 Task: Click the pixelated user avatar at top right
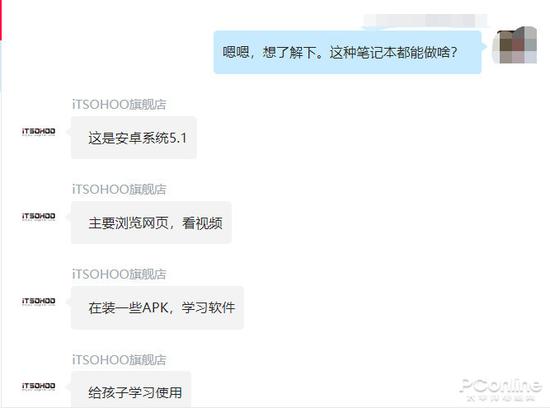click(x=515, y=46)
